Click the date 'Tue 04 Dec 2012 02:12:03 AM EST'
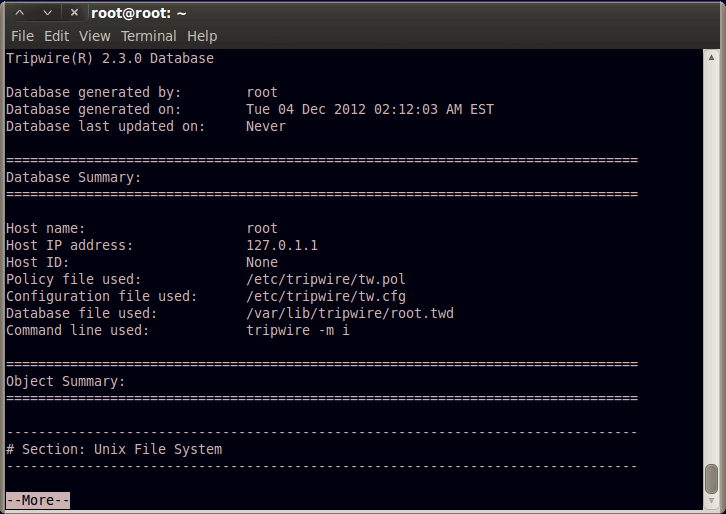The width and height of the screenshot is (726, 514). [x=369, y=109]
